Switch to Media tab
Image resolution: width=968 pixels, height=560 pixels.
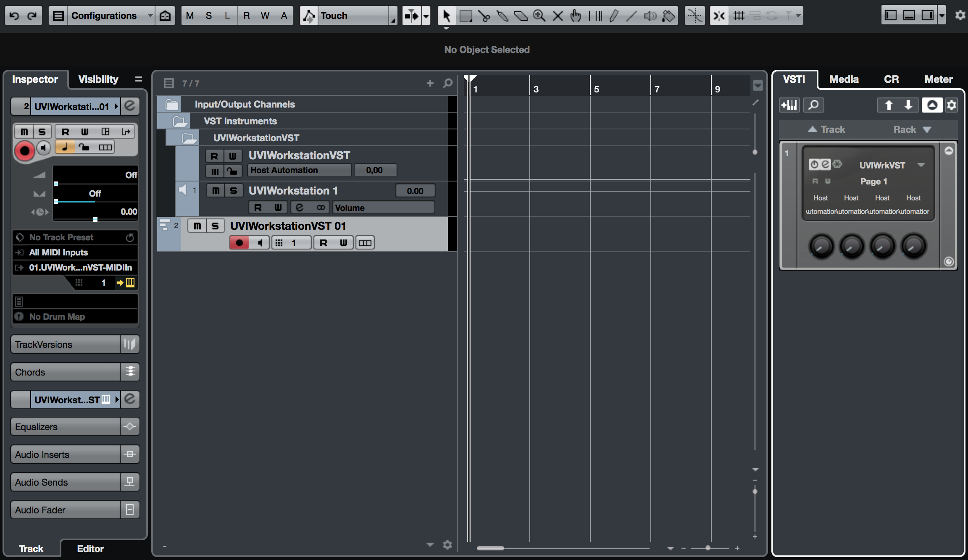[844, 79]
